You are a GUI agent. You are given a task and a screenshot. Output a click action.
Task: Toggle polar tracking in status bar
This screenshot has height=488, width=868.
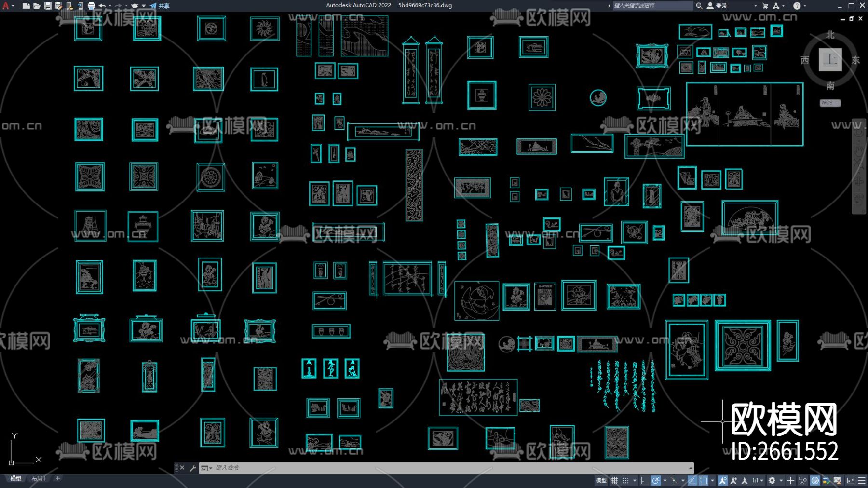(x=655, y=480)
